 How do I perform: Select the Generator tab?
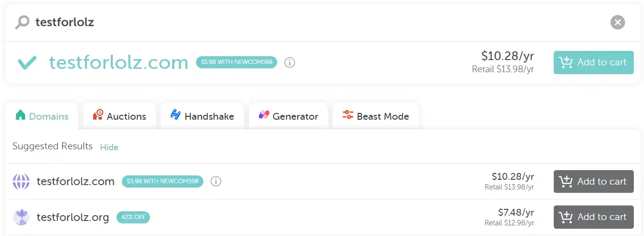288,116
